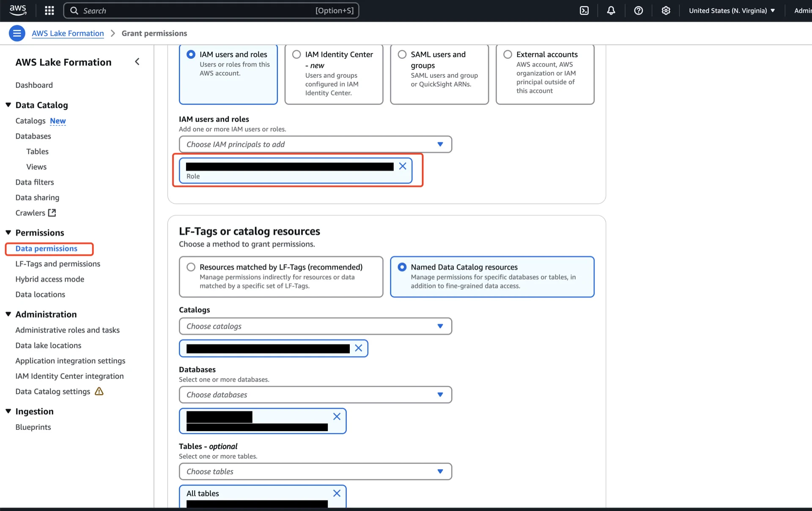The width and height of the screenshot is (812, 511).
Task: Open Choose catalogs dropdown
Action: (315, 326)
